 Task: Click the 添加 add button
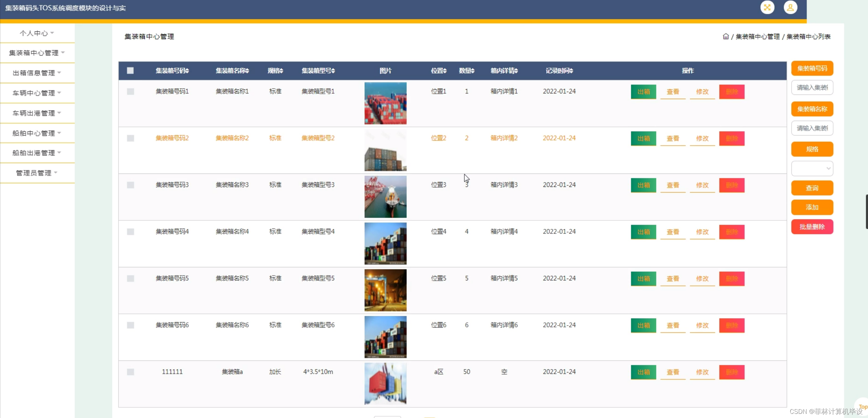(812, 207)
